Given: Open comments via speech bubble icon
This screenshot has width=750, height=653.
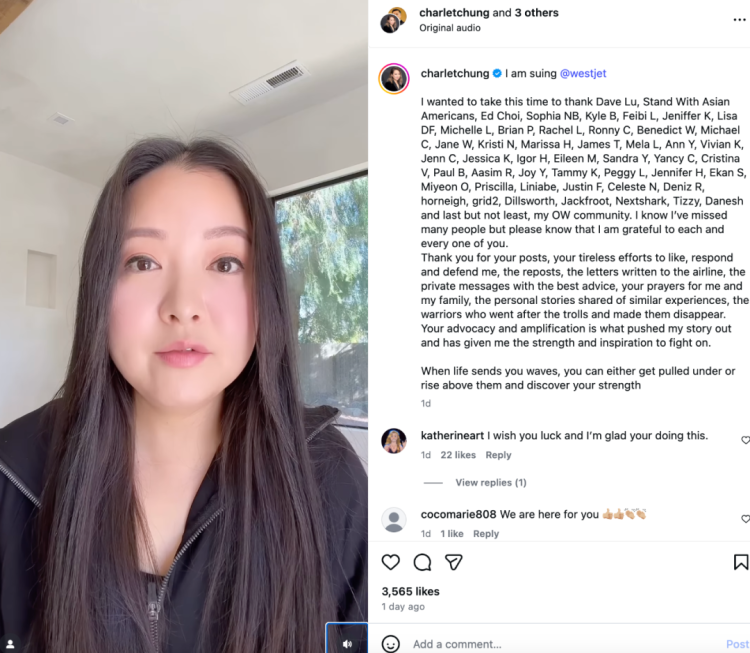Looking at the screenshot, I should 422,562.
